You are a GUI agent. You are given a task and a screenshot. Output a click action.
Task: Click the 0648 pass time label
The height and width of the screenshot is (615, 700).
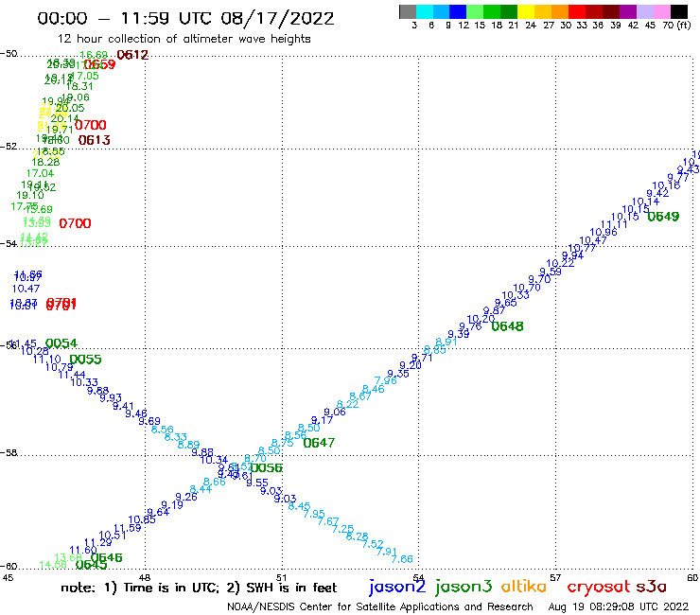[507, 326]
